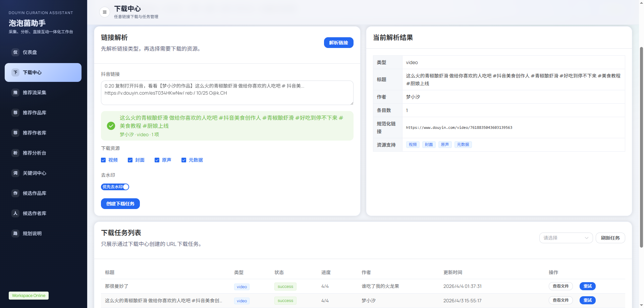The image size is (644, 308).
Task: Click the 解析链接 button
Action: pos(338,43)
